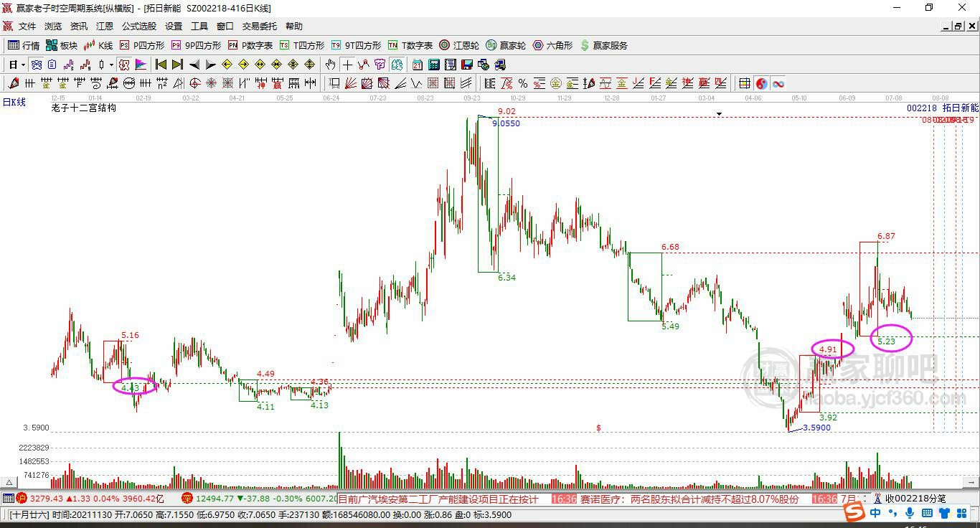The height and width of the screenshot is (528, 980).
Task: Jump to first bar with skip-start arrow
Action: coord(161,65)
